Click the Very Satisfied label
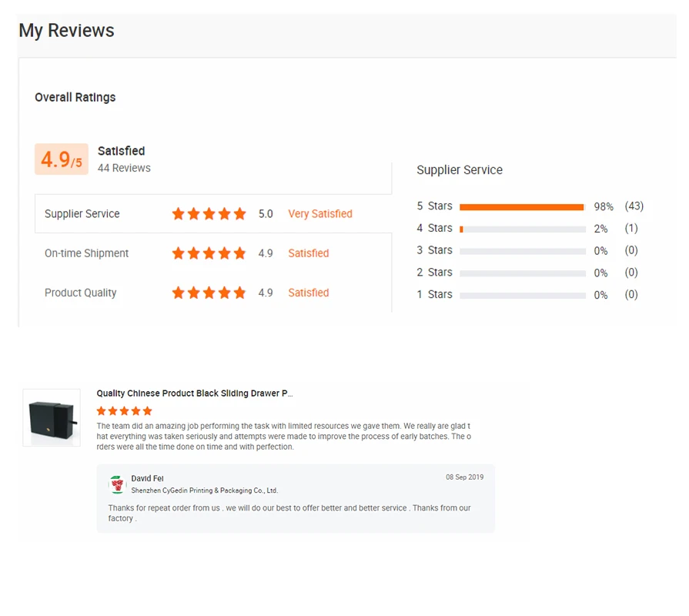Image resolution: width=689 pixels, height=616 pixels. click(320, 213)
